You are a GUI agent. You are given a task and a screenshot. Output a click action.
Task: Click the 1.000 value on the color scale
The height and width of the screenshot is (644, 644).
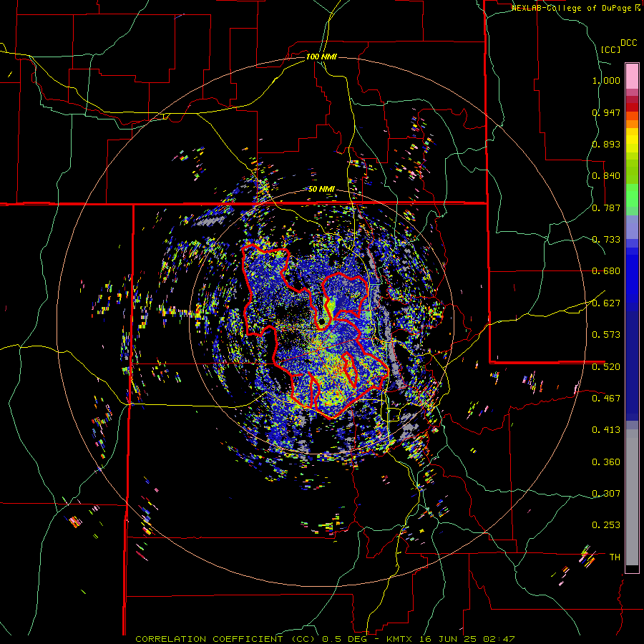[x=606, y=80]
